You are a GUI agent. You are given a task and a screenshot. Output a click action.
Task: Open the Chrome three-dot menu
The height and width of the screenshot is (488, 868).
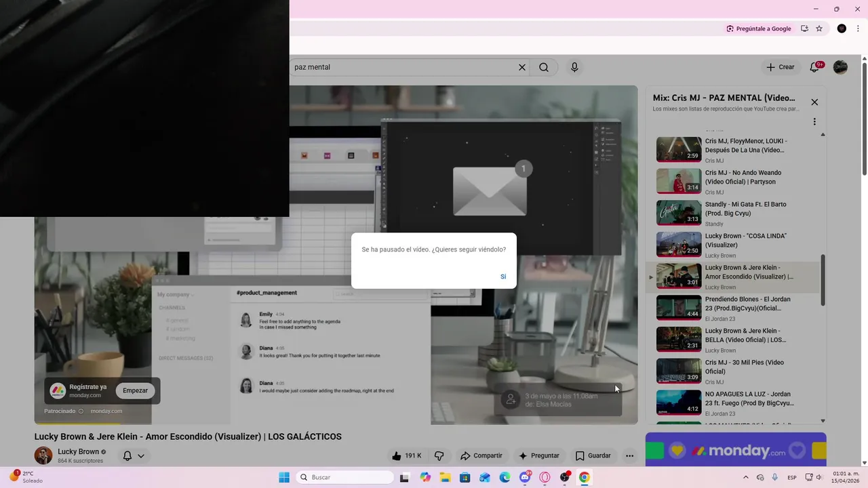click(x=858, y=28)
